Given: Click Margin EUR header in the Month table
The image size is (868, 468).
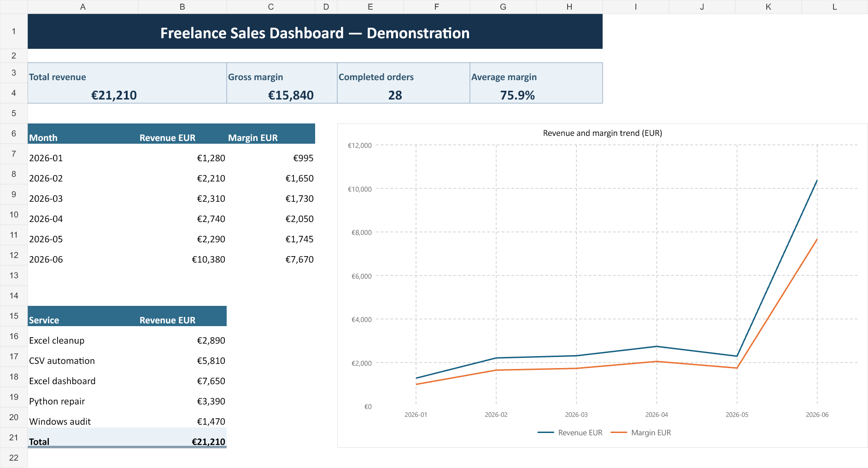Looking at the screenshot, I should pos(271,134).
